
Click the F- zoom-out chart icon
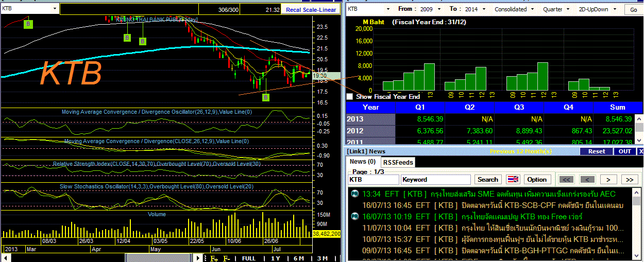(x=227, y=258)
